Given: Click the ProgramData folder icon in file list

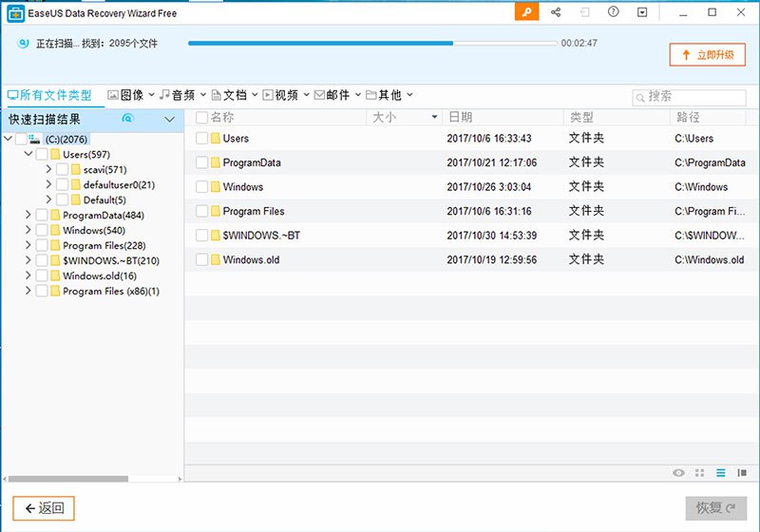Looking at the screenshot, I should click(x=216, y=162).
